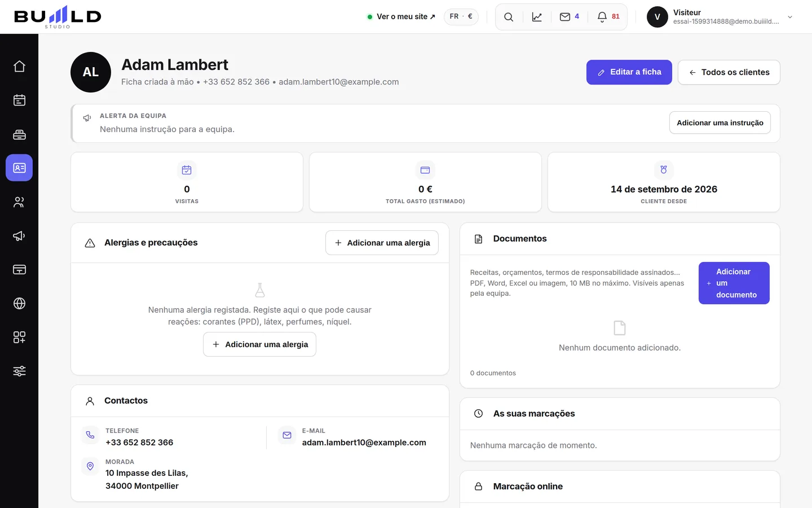Viewport: 812px width, 508px height.
Task: Click the allergies warning triangle icon
Action: 90,243
